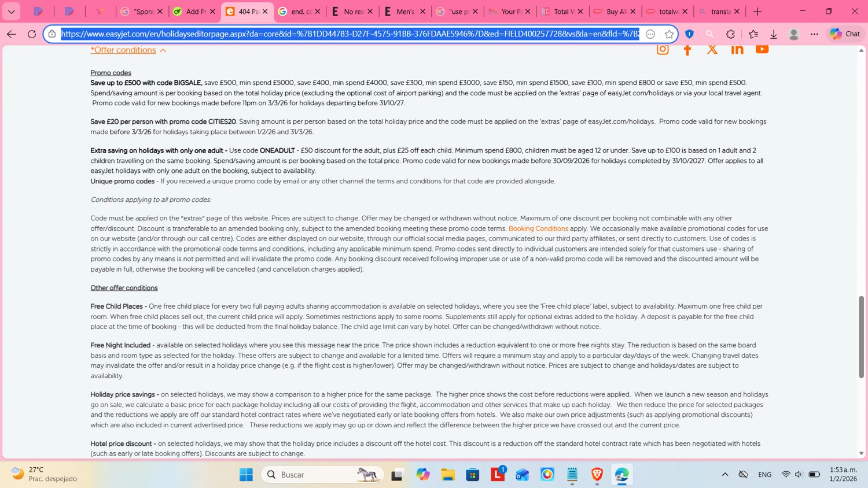
Task: Click the browser Back arrow
Action: [x=11, y=34]
